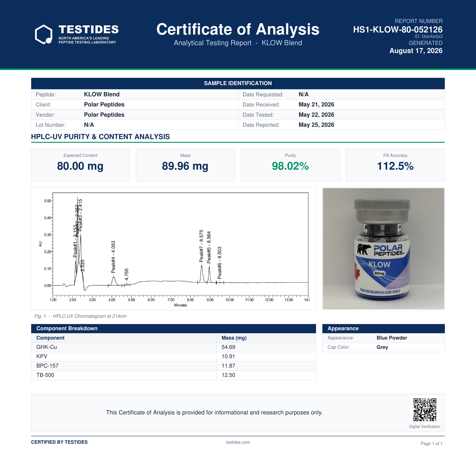The width and height of the screenshot is (476, 476).
Task: Click the Peak#6 - 9.503 chromatogram label
Action: [220, 263]
